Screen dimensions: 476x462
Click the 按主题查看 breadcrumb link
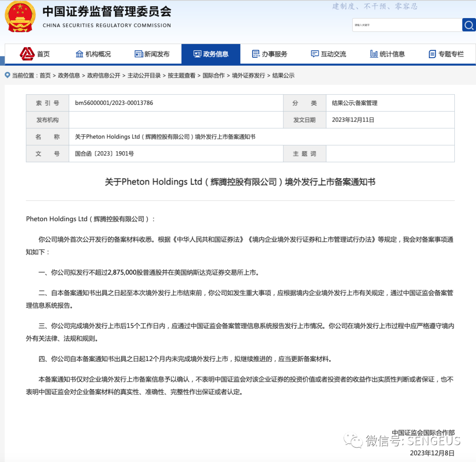click(x=182, y=75)
